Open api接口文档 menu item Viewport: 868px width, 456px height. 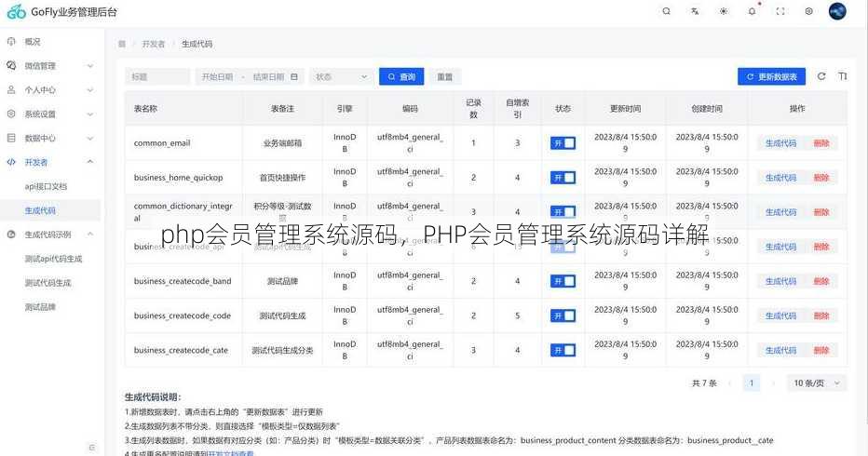[46, 186]
